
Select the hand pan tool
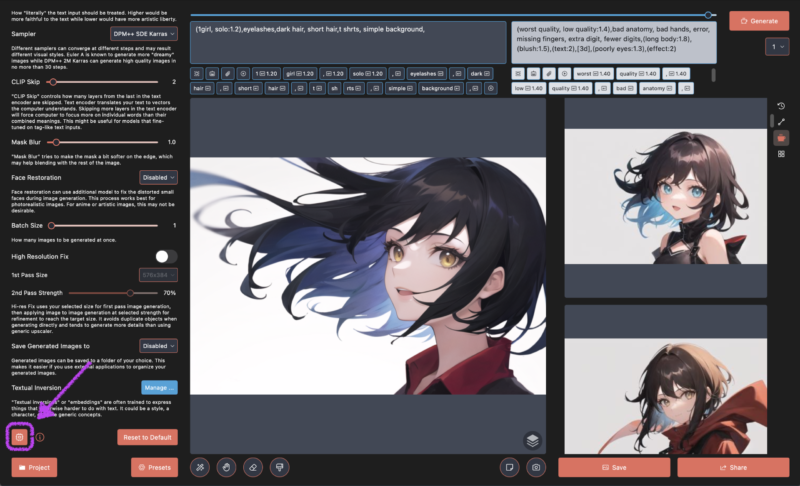click(x=227, y=467)
